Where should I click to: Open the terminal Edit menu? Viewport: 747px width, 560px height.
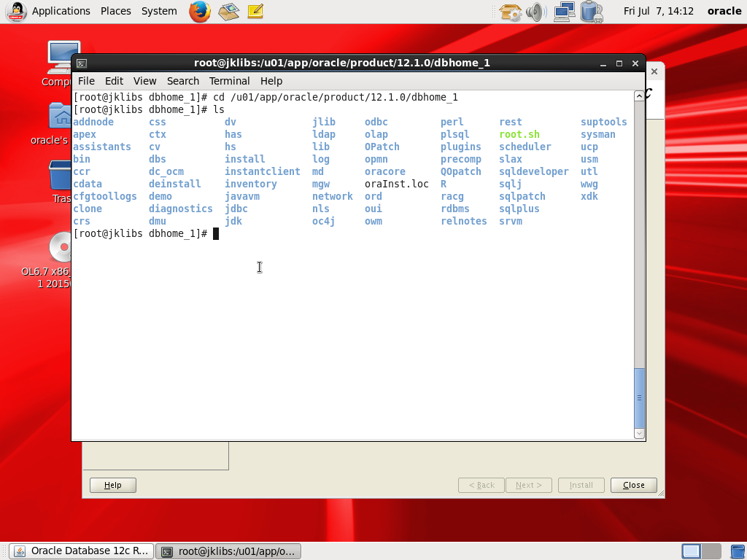pos(114,81)
